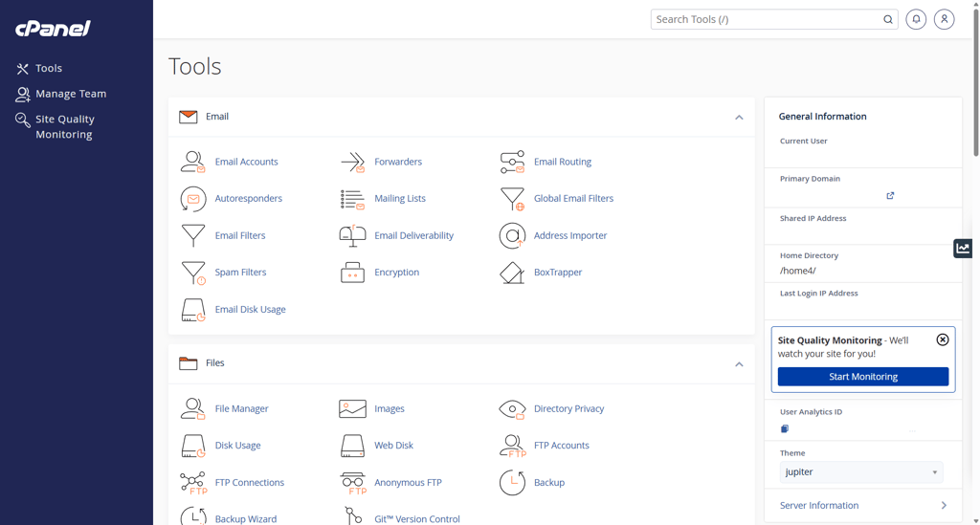980x525 pixels.
Task: Click the Backup clock icon
Action: tap(512, 483)
